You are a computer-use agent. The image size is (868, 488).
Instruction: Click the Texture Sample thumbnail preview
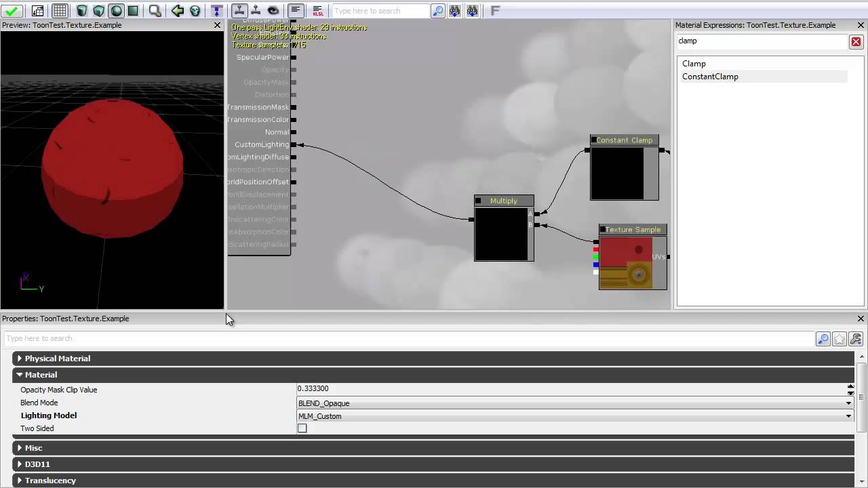(625, 262)
